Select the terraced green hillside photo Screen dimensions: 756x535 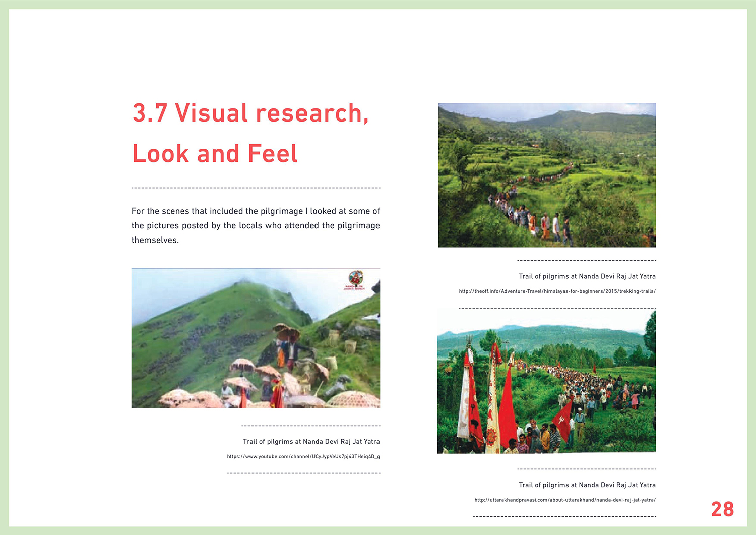click(x=547, y=175)
